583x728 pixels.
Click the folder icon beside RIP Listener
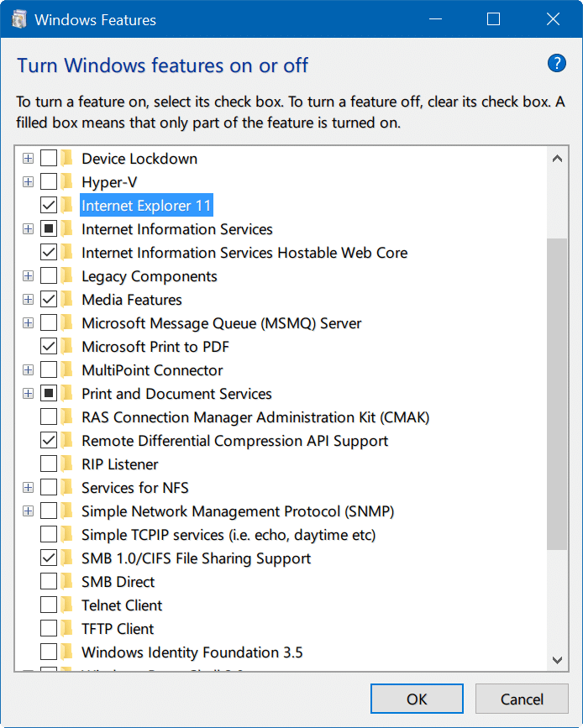click(67, 464)
